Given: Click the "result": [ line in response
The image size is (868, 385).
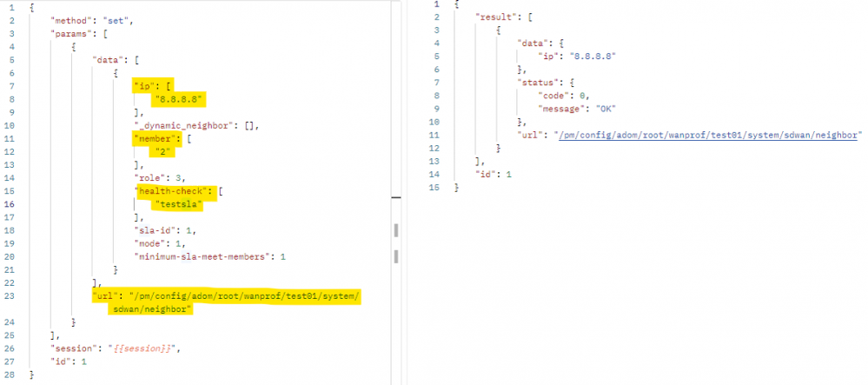Looking at the screenshot, I should click(503, 17).
